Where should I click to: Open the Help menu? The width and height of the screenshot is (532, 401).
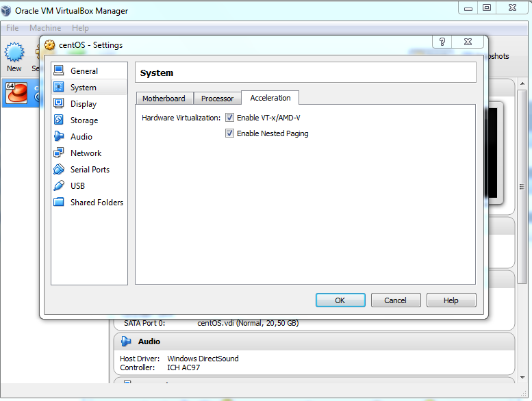pos(80,28)
